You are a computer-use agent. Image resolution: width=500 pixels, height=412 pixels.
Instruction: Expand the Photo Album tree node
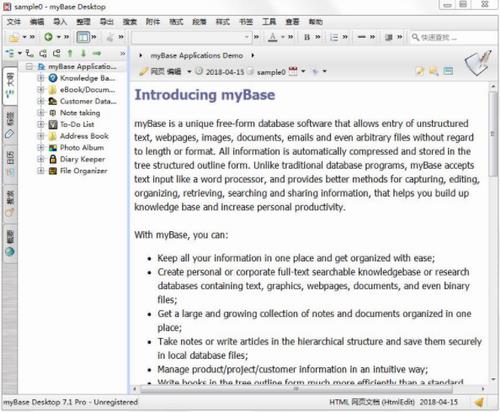(41, 147)
